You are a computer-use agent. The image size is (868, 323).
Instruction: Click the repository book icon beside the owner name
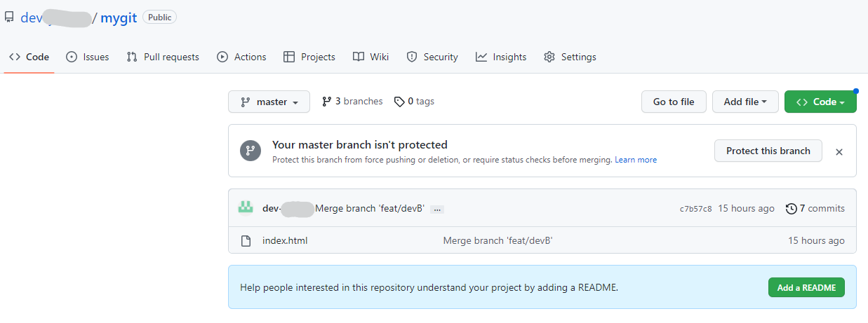coord(9,18)
